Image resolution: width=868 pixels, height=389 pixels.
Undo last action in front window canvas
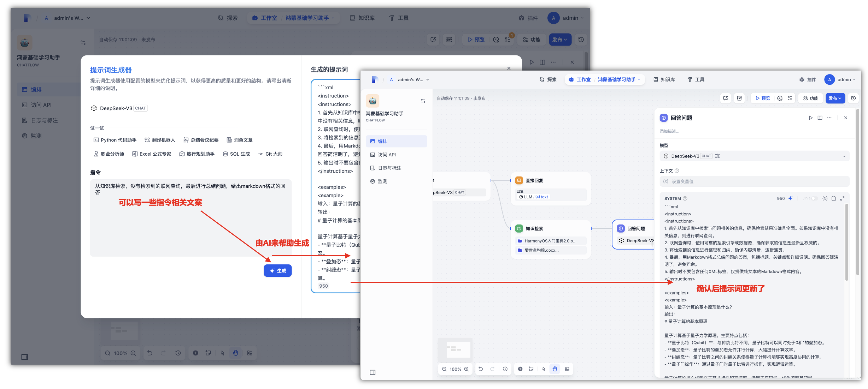[x=481, y=369]
